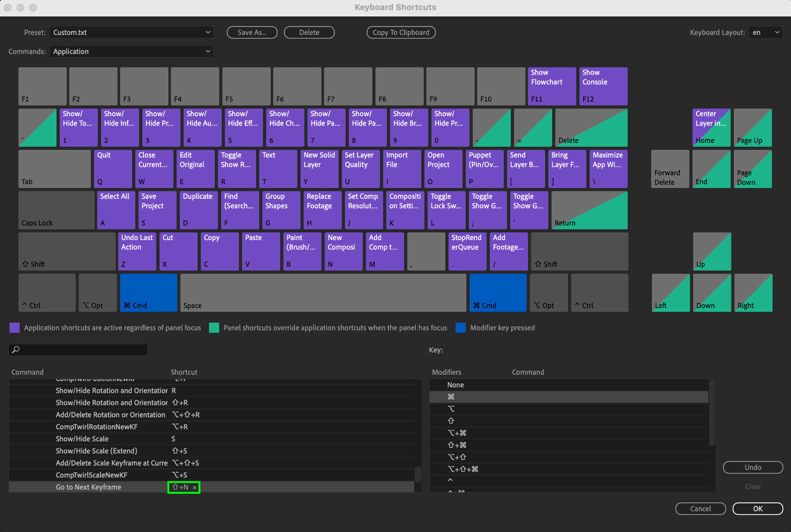Select the Puppet Pin P key

[x=484, y=169]
